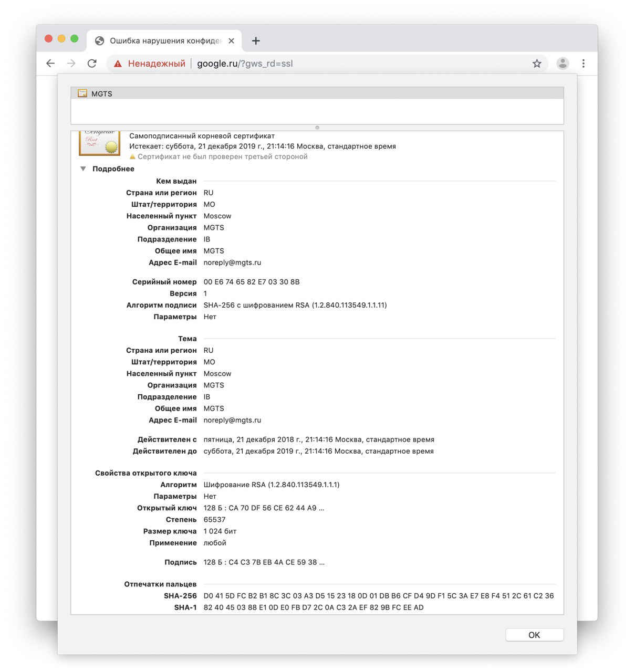Click the root certificate thumbnail image
This screenshot has height=672, width=634.
(x=99, y=143)
